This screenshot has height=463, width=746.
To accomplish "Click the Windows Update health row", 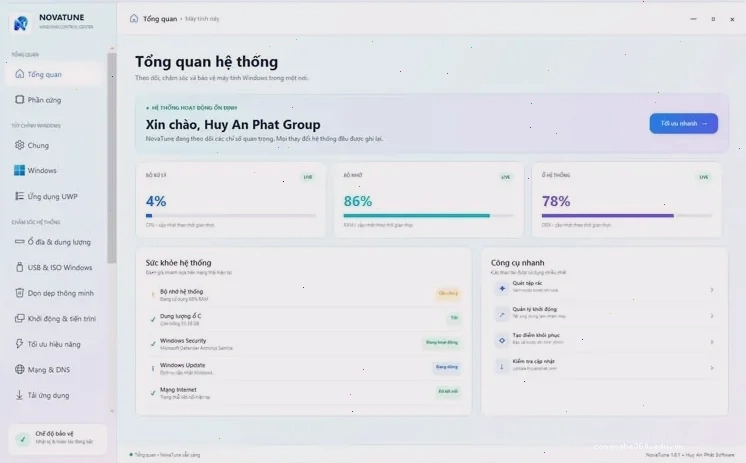I will coord(304,368).
